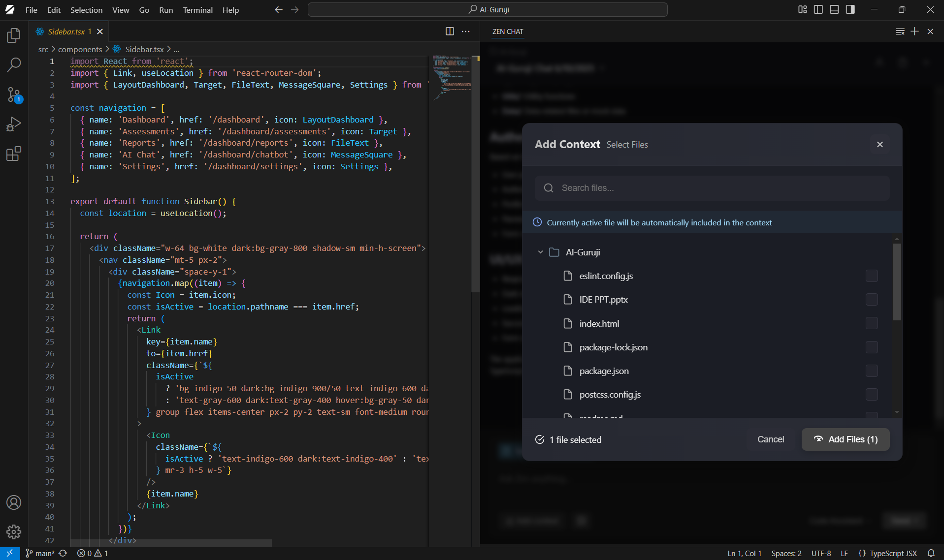Click the main* git branch in status bar
Screen dimensions: 944x560
click(40, 553)
